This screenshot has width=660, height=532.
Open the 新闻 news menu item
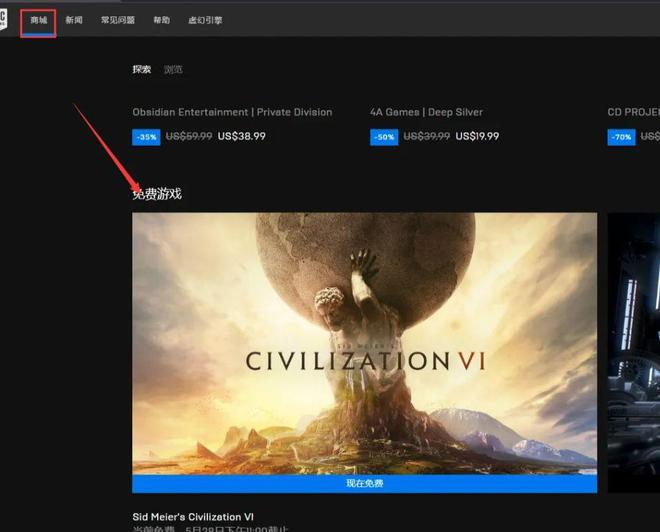tap(74, 20)
